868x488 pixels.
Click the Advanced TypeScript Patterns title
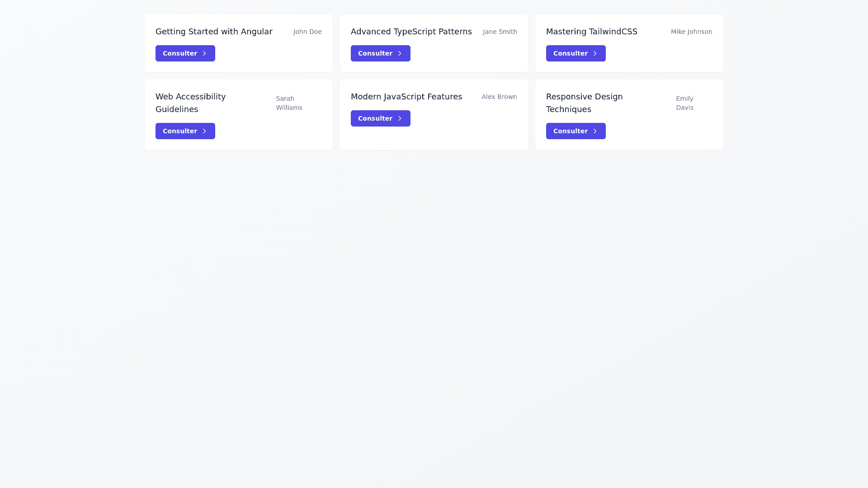coord(411,32)
